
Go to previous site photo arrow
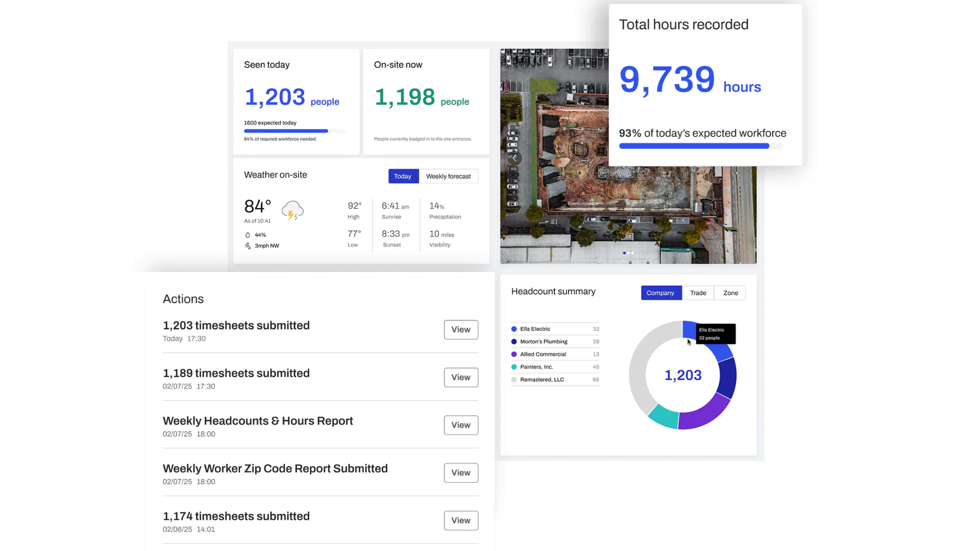514,158
